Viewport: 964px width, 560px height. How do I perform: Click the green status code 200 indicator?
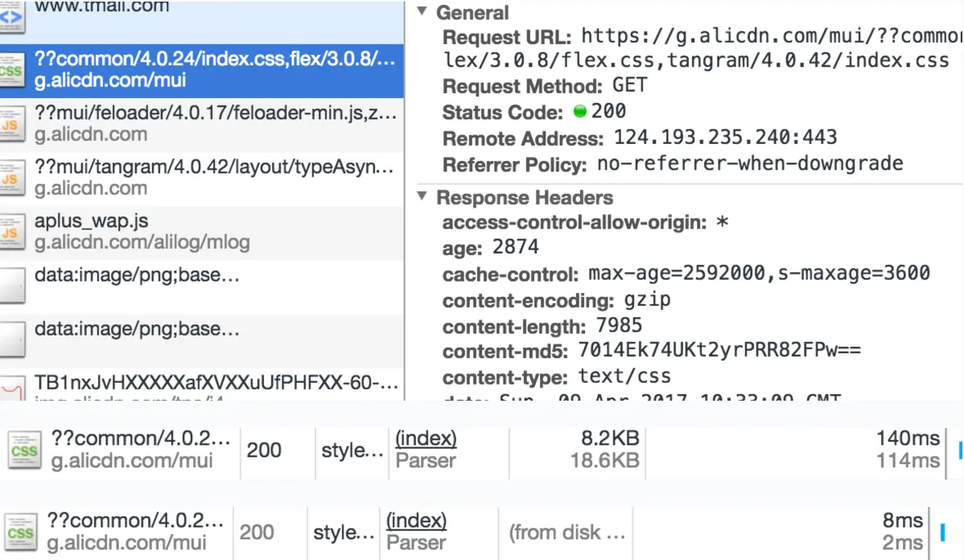[580, 112]
